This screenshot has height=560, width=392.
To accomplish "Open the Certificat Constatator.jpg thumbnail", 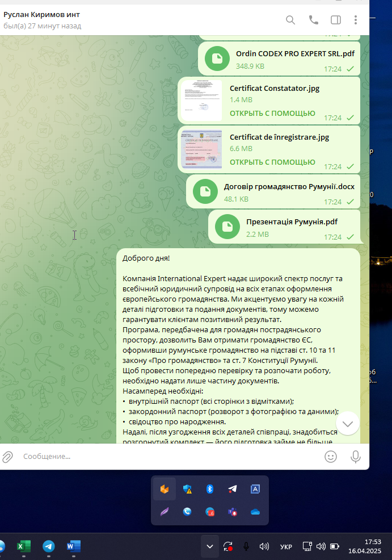I will (x=201, y=101).
